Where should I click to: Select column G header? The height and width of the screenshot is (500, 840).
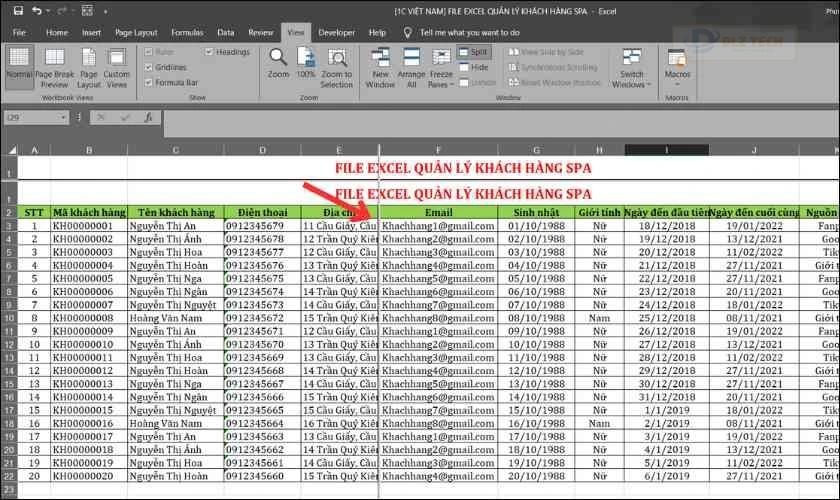(x=536, y=150)
